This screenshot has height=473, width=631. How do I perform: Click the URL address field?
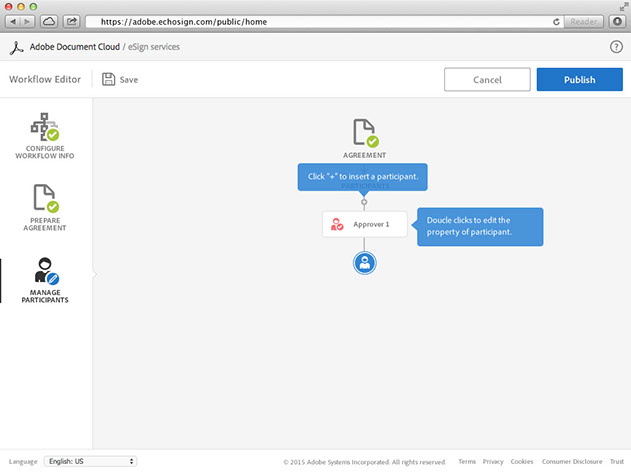(320, 21)
